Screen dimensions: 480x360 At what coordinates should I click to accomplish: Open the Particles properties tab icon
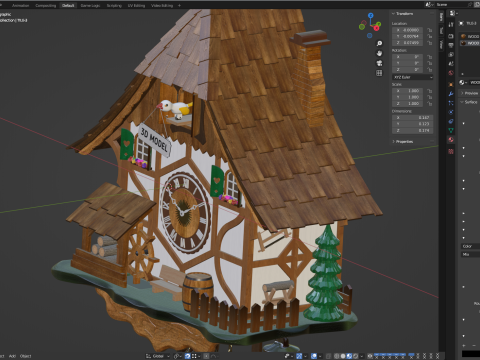tap(451, 103)
